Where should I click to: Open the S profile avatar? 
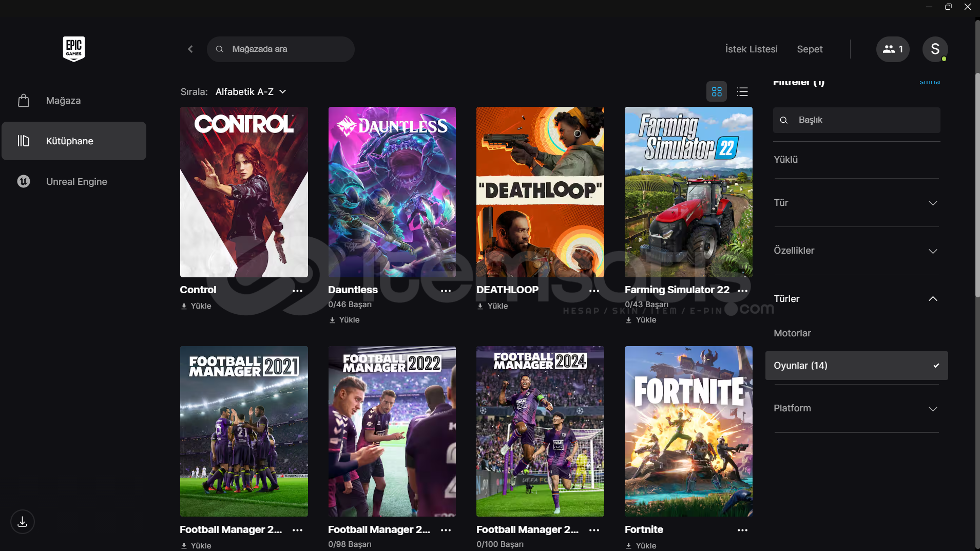click(x=935, y=49)
